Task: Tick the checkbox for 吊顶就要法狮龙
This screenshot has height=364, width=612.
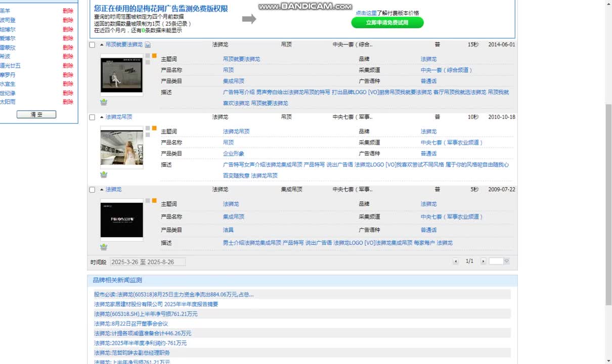Action: (x=92, y=45)
